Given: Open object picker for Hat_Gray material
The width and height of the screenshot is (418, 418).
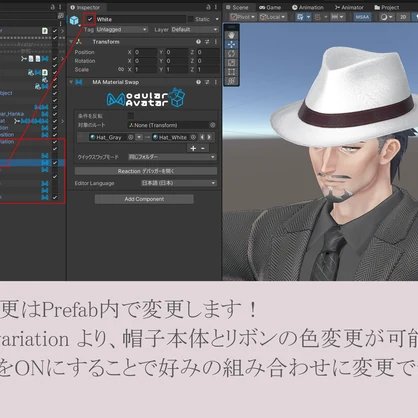Looking at the screenshot, I should tap(131, 137).
